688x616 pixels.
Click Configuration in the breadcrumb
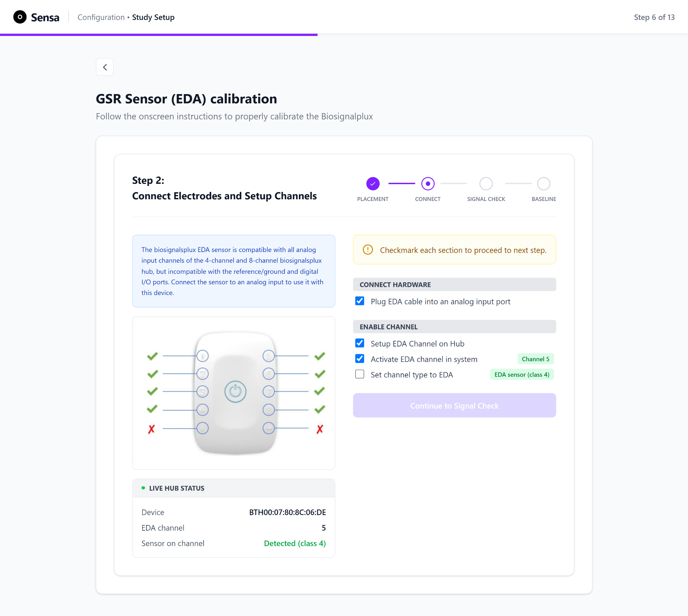pyautogui.click(x=101, y=17)
